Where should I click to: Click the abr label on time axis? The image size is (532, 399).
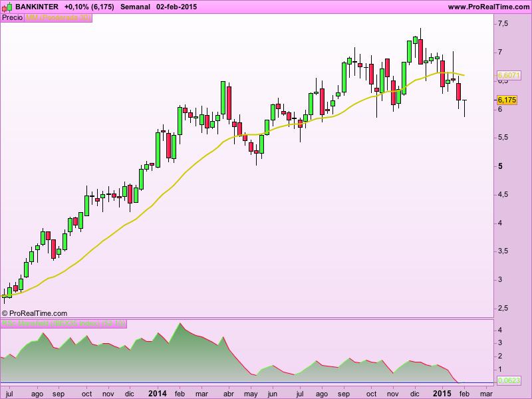(229, 394)
